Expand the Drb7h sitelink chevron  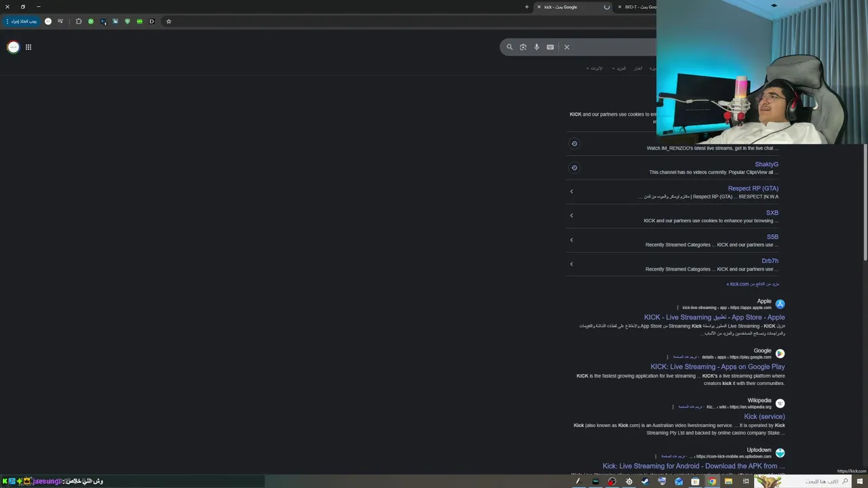(572, 264)
